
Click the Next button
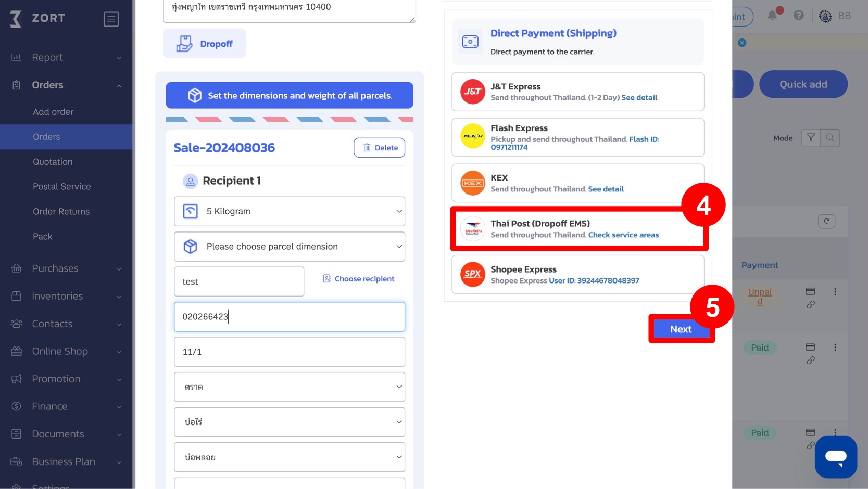tap(681, 329)
